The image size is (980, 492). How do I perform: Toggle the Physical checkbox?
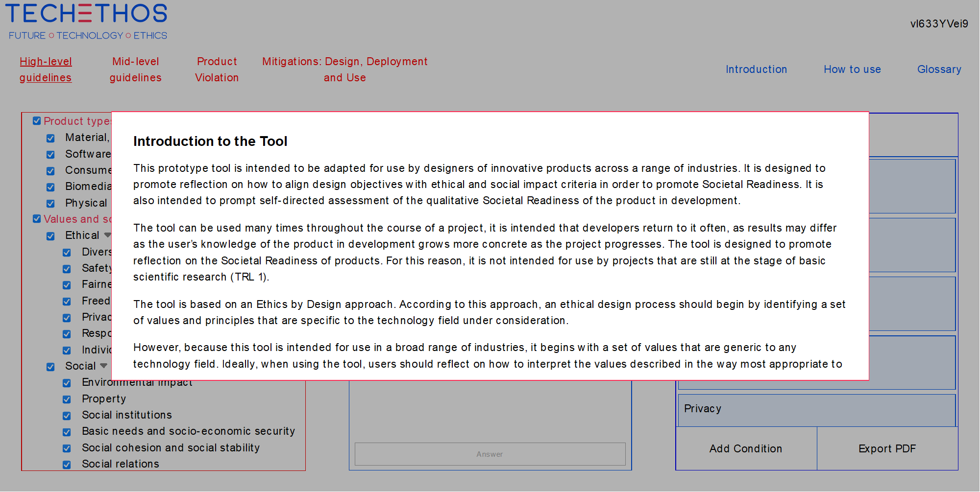tap(50, 204)
